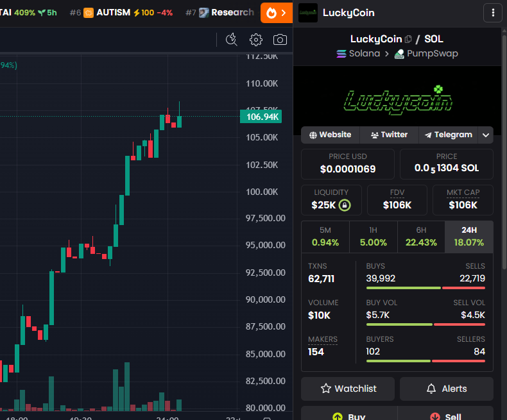Click the buy vol versus sell vol bar
Image resolution: width=507 pixels, height=420 pixels.
click(x=425, y=324)
